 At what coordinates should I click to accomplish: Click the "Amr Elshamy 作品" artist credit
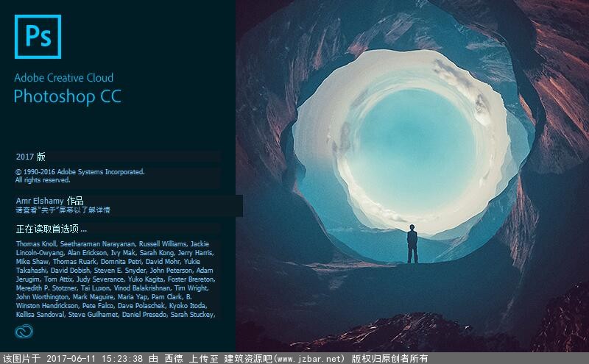(49, 201)
